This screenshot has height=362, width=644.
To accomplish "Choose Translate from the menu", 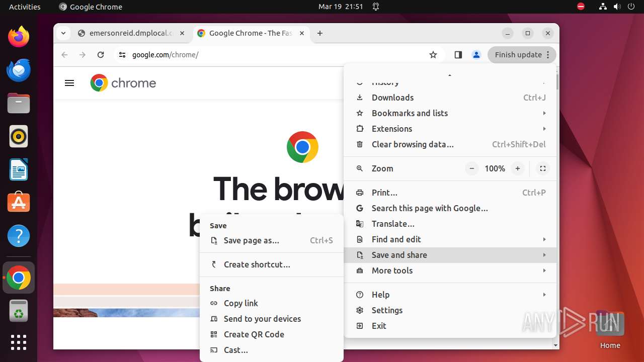I will click(x=450, y=224).
